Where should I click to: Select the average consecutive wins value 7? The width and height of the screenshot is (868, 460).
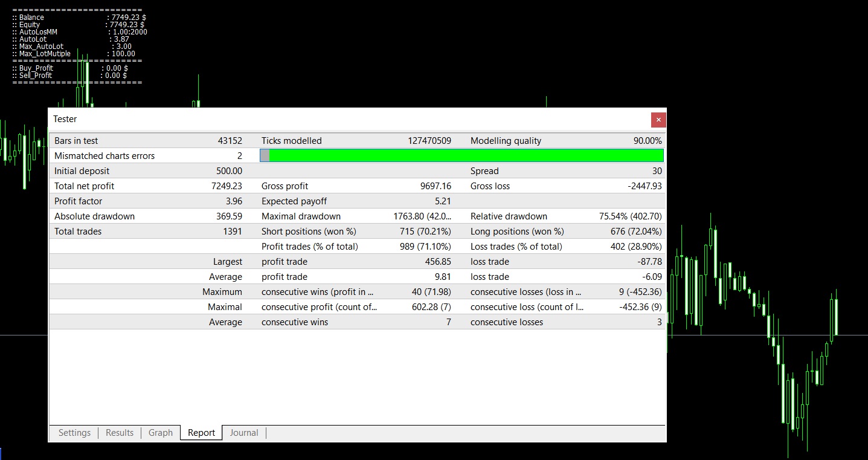[449, 322]
